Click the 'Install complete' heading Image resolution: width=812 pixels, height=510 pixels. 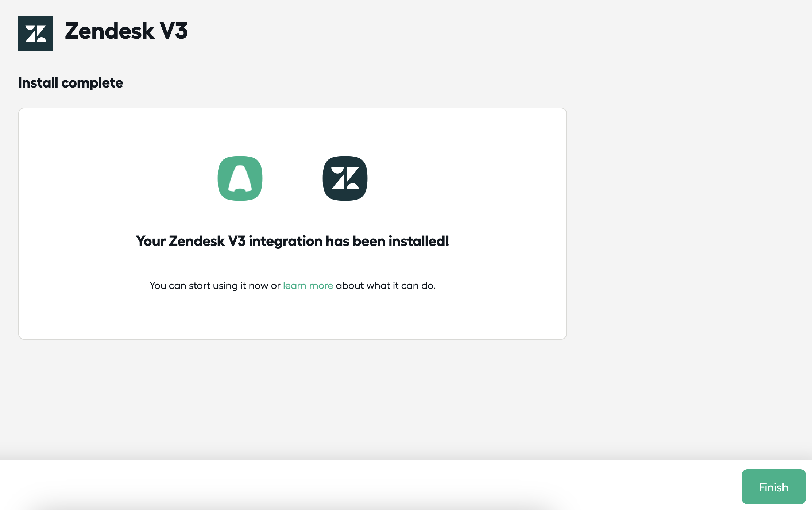click(71, 83)
